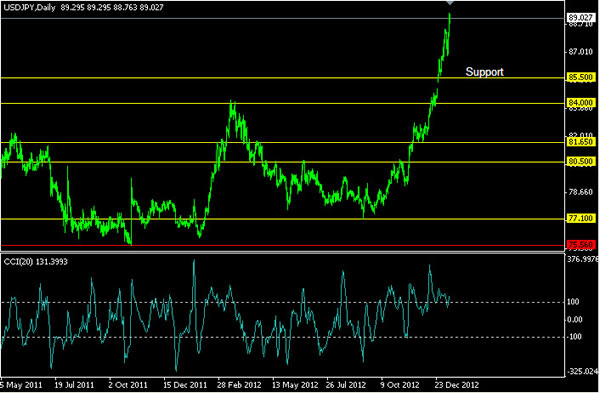Click the CCI 100 level label
This screenshot has width=600, height=393.
pos(573,302)
